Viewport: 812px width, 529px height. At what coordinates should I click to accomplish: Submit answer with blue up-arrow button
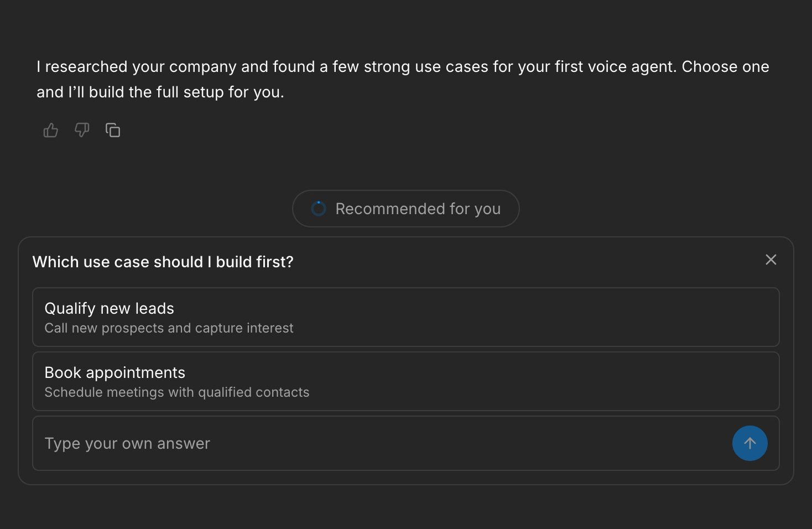click(x=750, y=443)
